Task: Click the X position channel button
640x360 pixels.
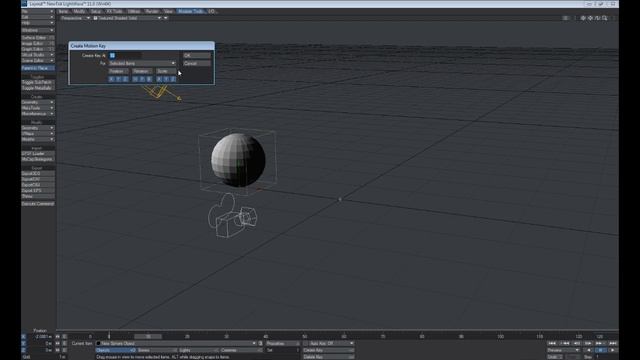Action: click(x=23, y=337)
